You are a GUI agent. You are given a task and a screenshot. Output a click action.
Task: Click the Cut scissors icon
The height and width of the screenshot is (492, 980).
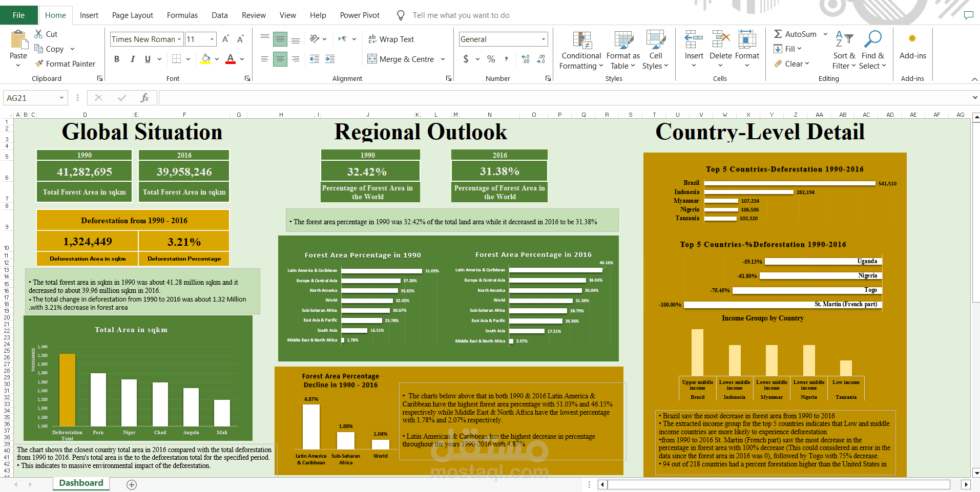point(38,34)
